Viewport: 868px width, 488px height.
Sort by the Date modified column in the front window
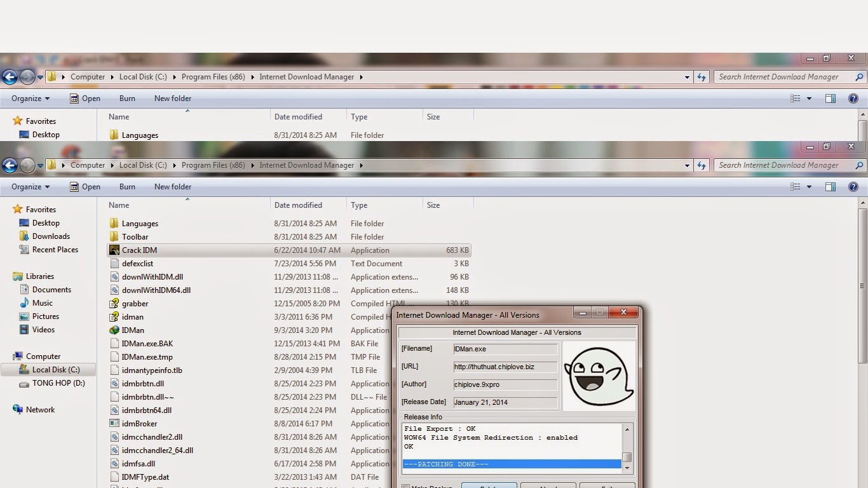[308, 205]
